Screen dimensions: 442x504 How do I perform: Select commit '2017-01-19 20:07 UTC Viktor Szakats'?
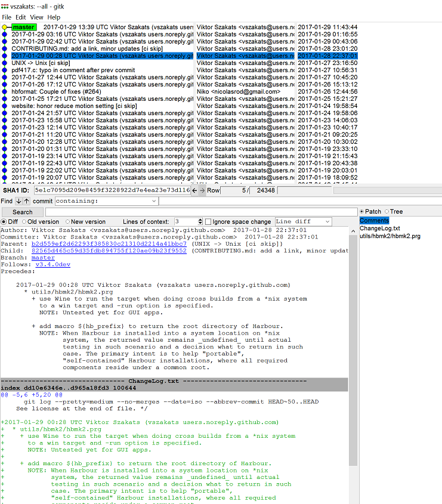[x=102, y=178]
